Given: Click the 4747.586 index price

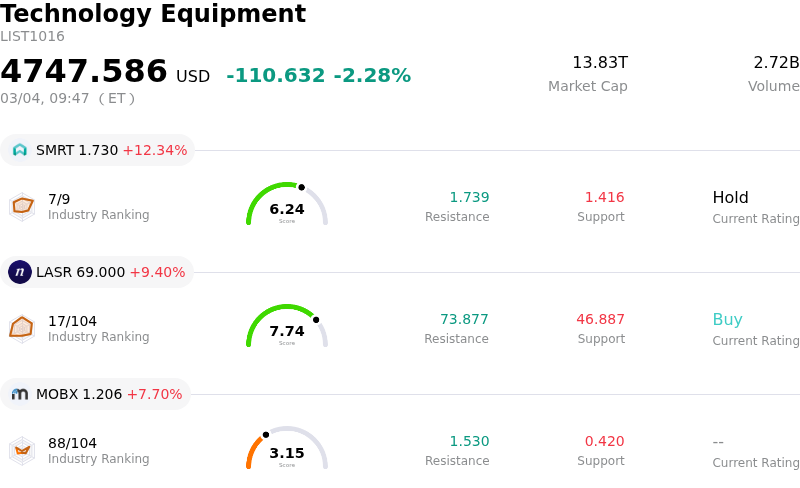Looking at the screenshot, I should [84, 72].
